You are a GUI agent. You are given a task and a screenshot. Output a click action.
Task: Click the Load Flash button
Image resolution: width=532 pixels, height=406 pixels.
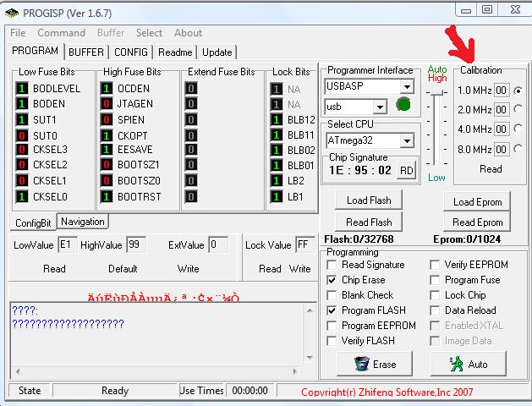[x=369, y=200]
